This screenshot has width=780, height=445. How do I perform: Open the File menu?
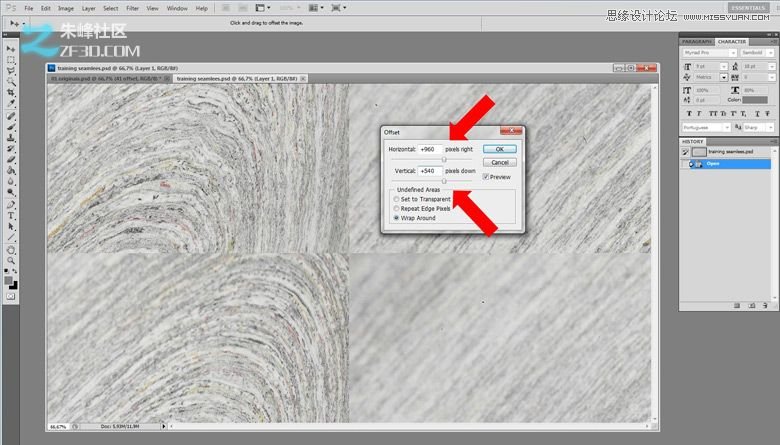pos(29,8)
